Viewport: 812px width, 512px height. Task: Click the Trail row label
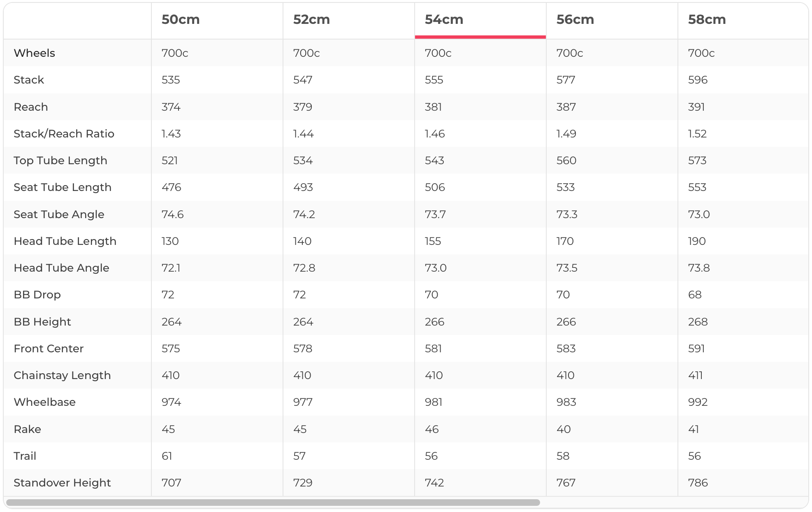click(25, 456)
